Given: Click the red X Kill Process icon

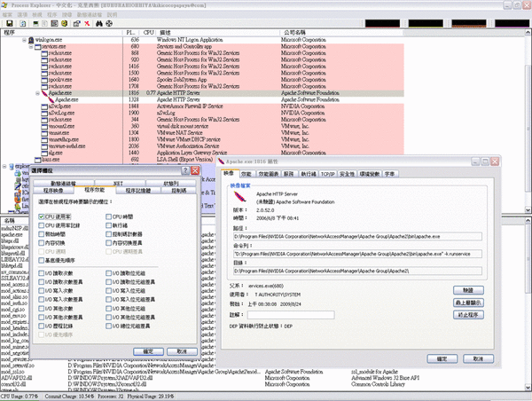Looking at the screenshot, I should (87, 23).
